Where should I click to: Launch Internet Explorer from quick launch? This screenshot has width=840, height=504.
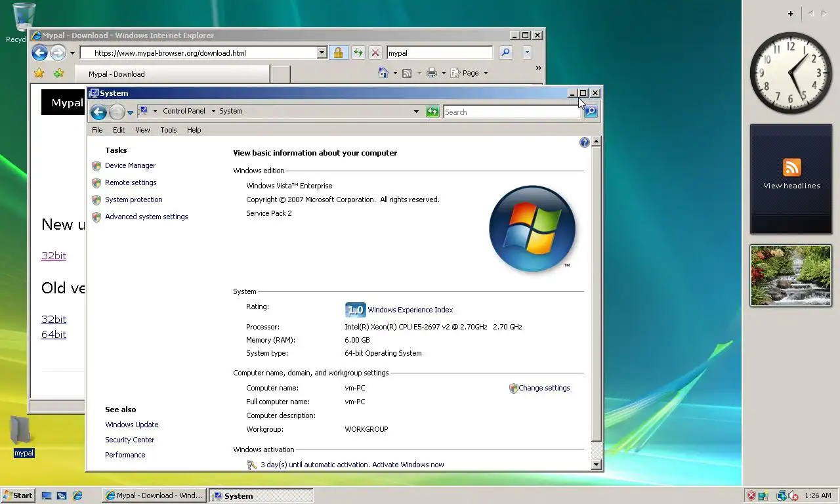point(77,495)
